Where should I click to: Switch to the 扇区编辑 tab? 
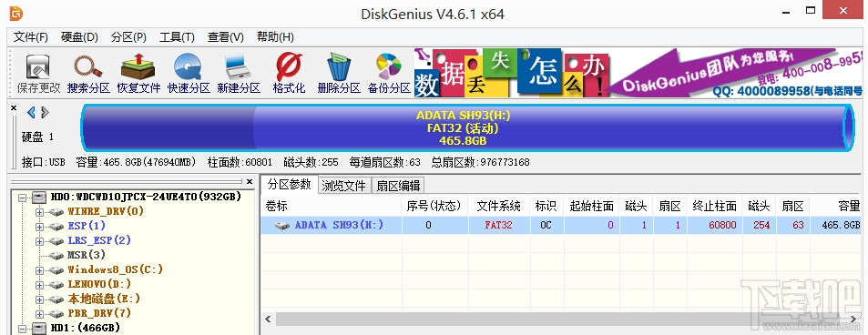[x=398, y=186]
